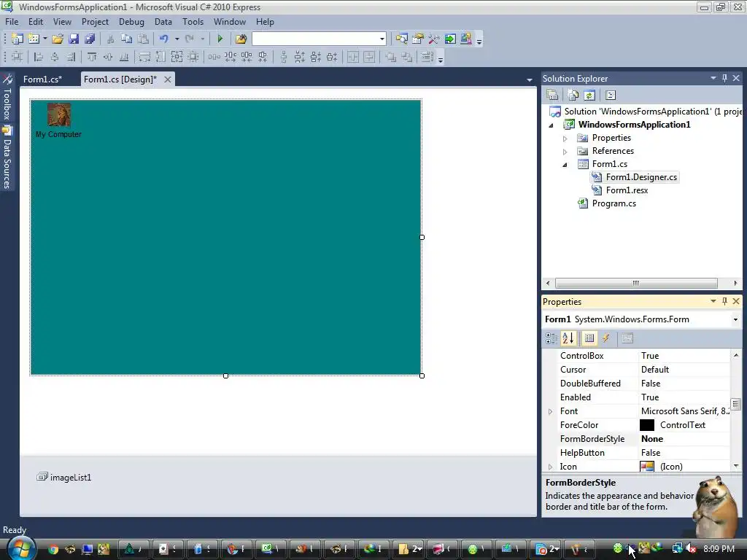Expand the Icon property row
The height and width of the screenshot is (560, 747).
point(550,467)
